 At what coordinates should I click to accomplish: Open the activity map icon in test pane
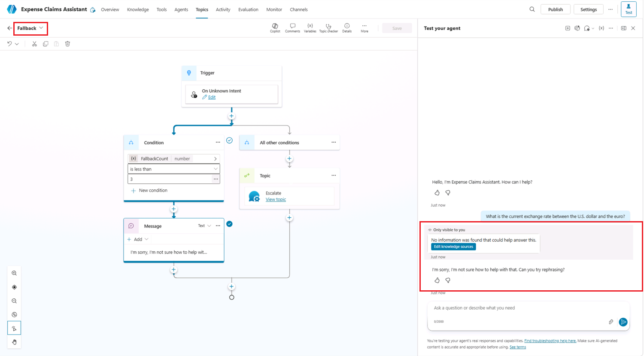coord(577,28)
